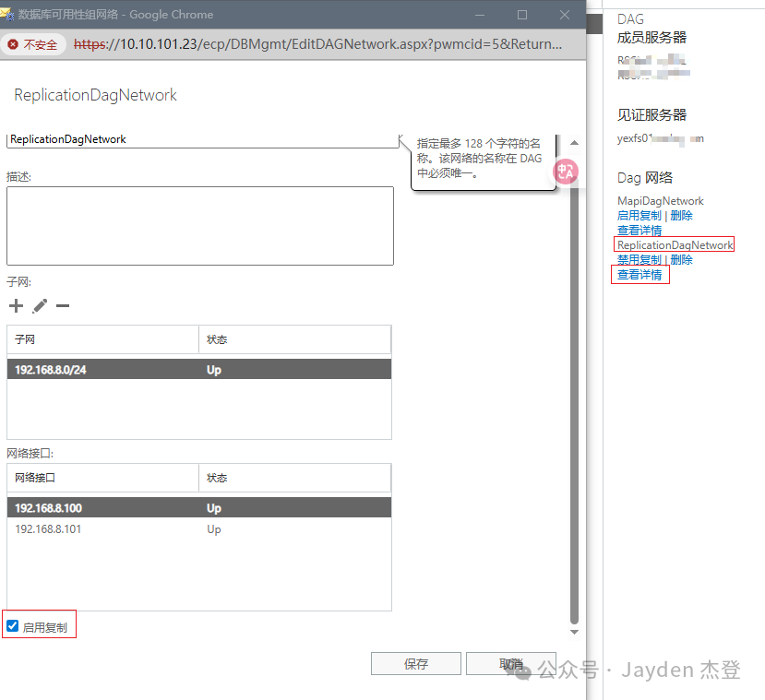Open 查看详情 under ReplicationDagNetwork
Image resolution: width=765 pixels, height=700 pixels.
(639, 275)
